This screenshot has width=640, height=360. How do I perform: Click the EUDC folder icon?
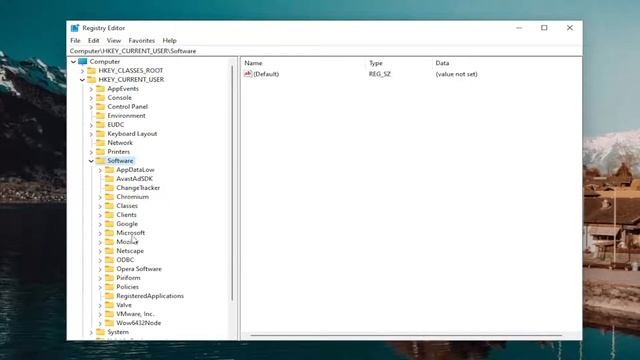click(100, 124)
